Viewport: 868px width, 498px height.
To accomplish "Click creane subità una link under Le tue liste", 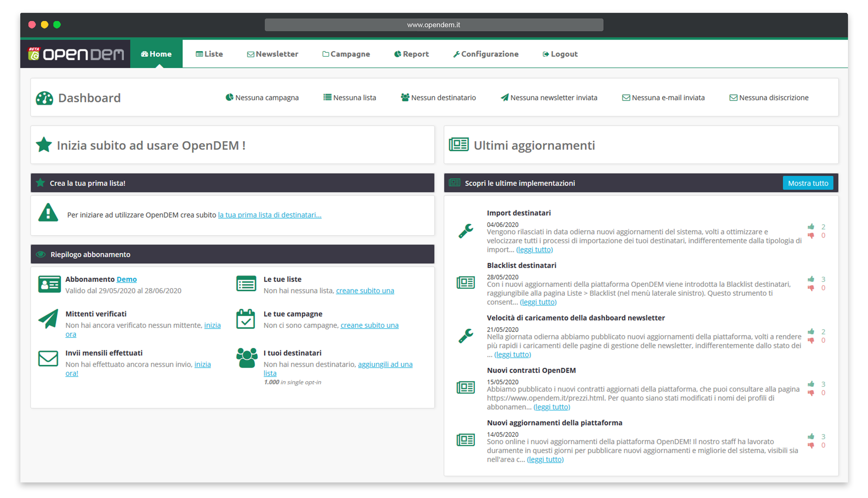I will point(365,290).
